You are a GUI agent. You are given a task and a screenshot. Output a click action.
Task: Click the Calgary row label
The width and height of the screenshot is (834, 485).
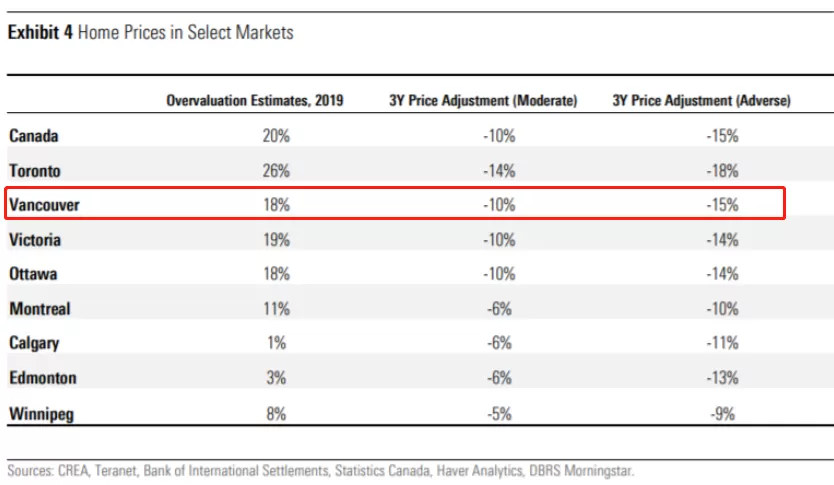pos(34,344)
